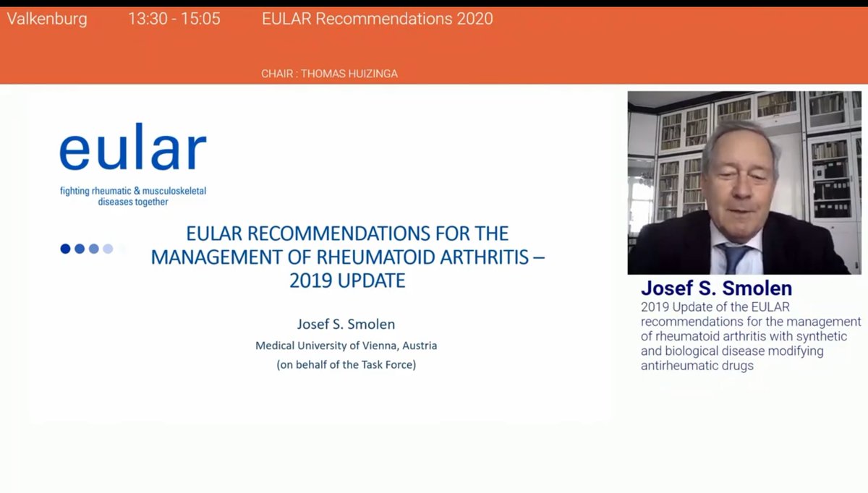Click the EULAR Recommendations 2020 session title

(378, 19)
